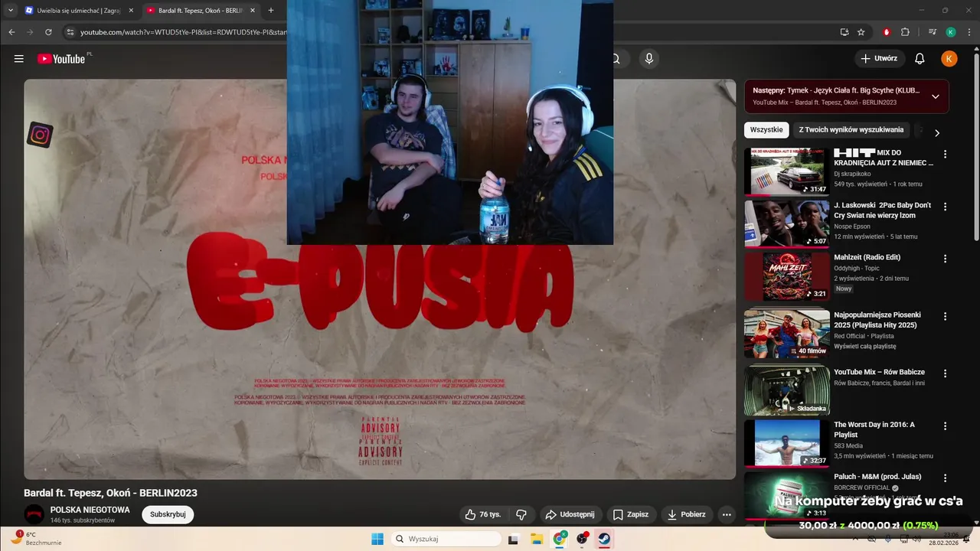This screenshot has height=551, width=980.
Task: Select the Wszystkie filter chip
Action: coord(766,130)
